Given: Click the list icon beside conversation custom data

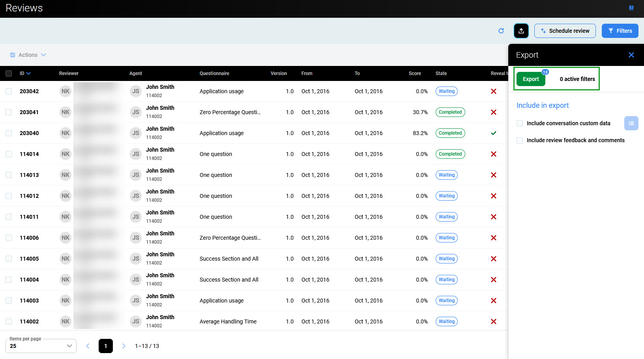Looking at the screenshot, I should coord(631,123).
